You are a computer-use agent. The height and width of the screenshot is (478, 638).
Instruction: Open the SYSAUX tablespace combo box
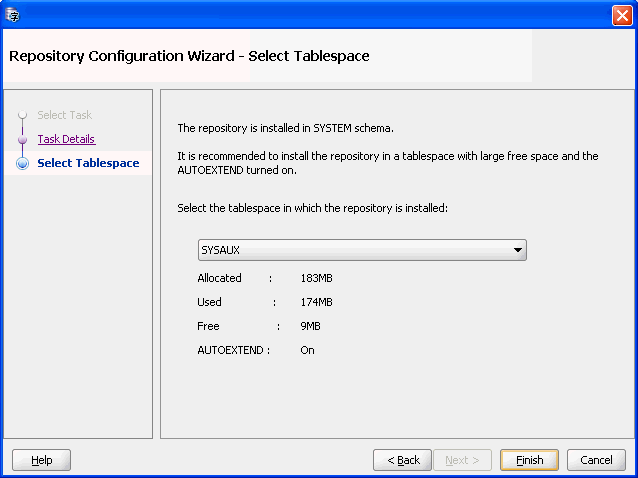362,250
